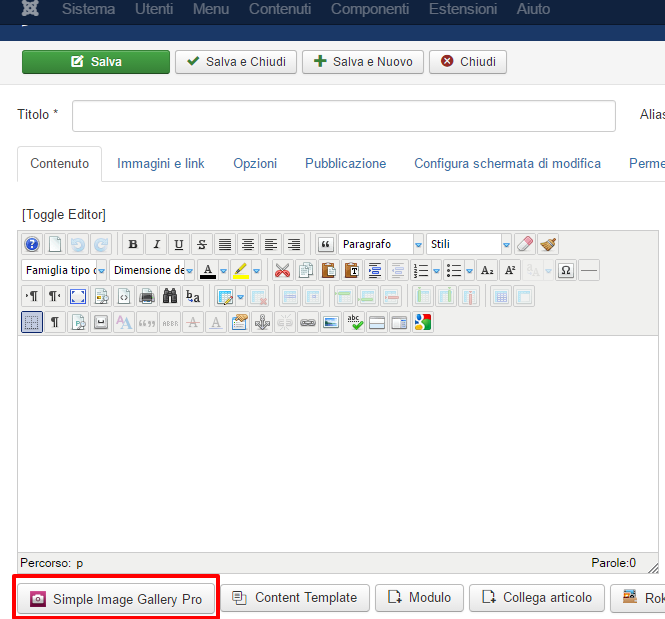
Task: Toggle underline formatting
Action: (179, 244)
